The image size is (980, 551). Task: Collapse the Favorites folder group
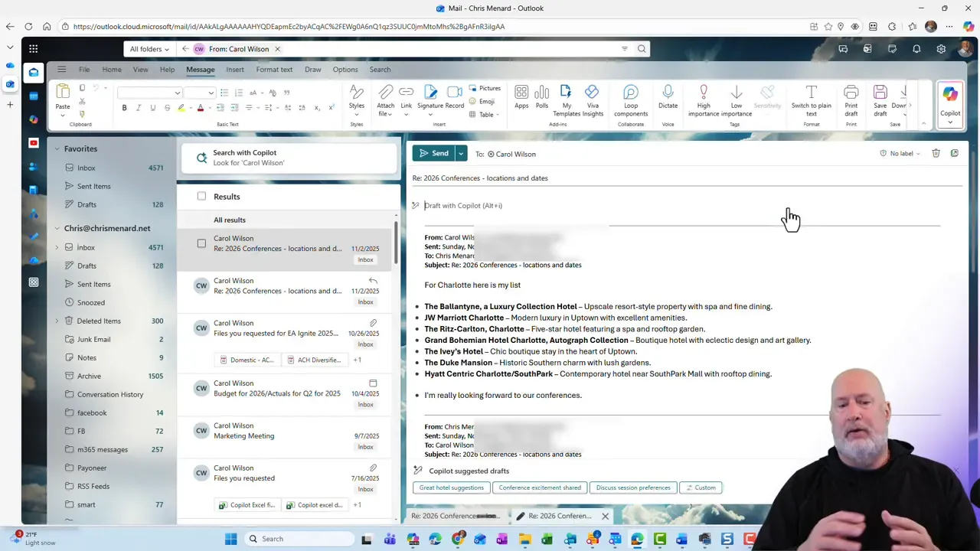click(57, 148)
